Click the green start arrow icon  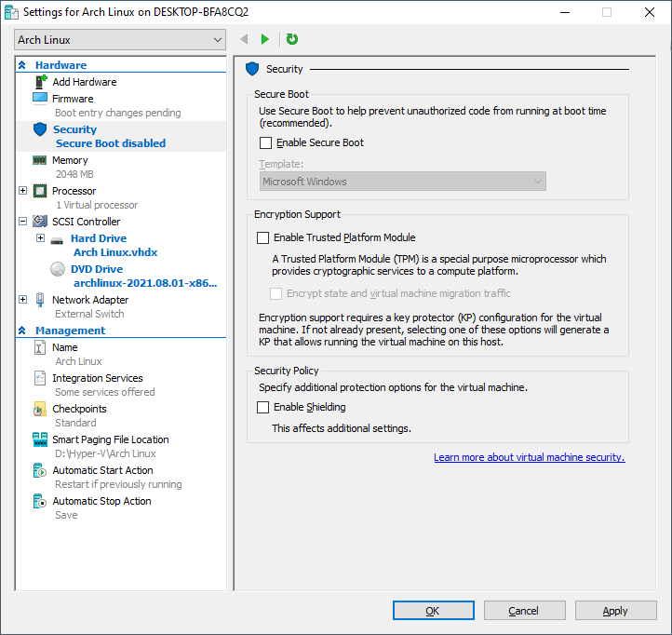tap(265, 39)
